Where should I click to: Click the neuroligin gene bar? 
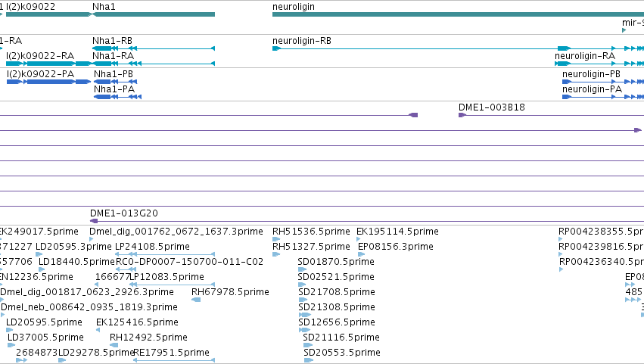pos(458,14)
